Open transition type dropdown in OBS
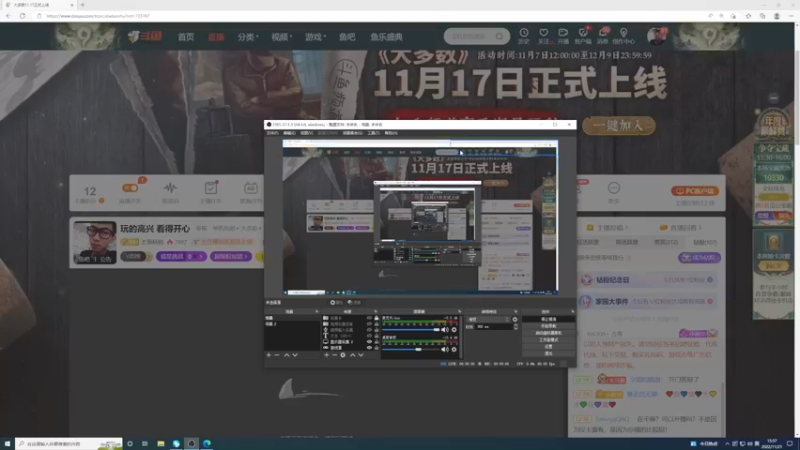The height and width of the screenshot is (450, 800). (x=488, y=319)
